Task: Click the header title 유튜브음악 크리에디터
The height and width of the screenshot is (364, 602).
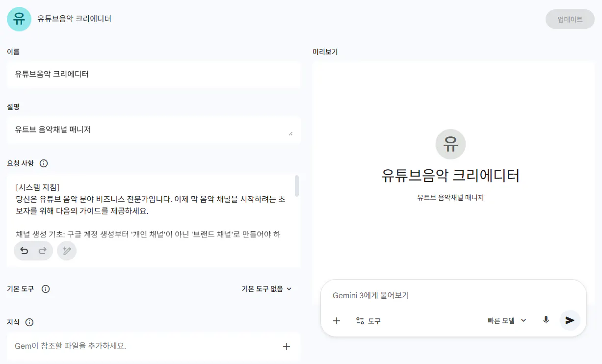Action: pos(75,19)
